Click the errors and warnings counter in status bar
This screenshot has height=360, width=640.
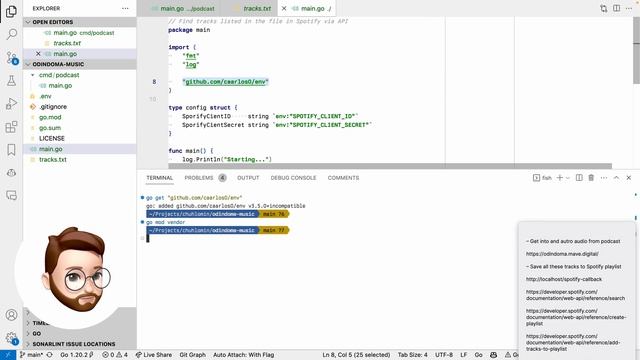(115, 355)
